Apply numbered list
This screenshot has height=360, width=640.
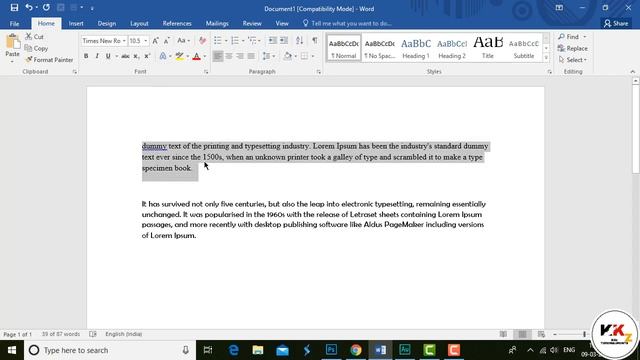point(235,40)
